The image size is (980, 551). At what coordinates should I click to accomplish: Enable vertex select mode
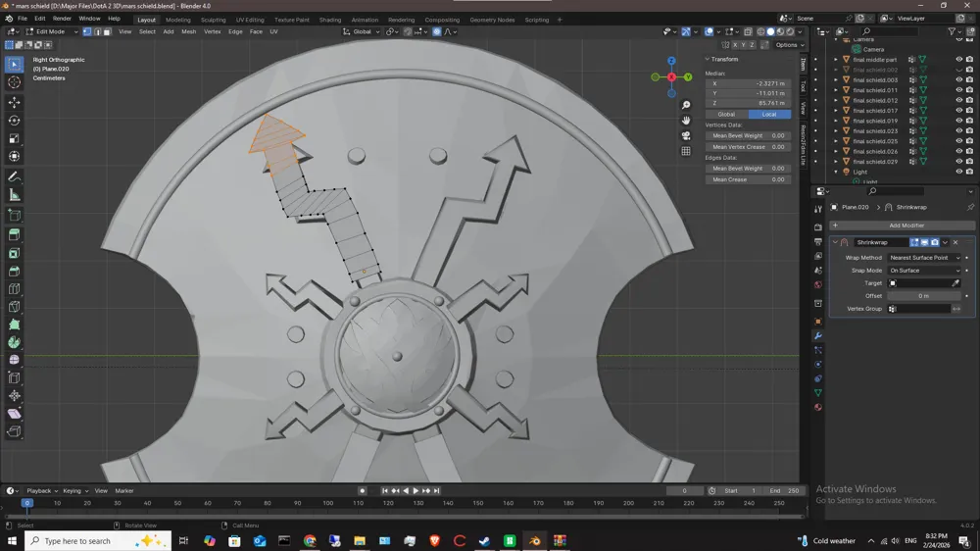coord(87,32)
